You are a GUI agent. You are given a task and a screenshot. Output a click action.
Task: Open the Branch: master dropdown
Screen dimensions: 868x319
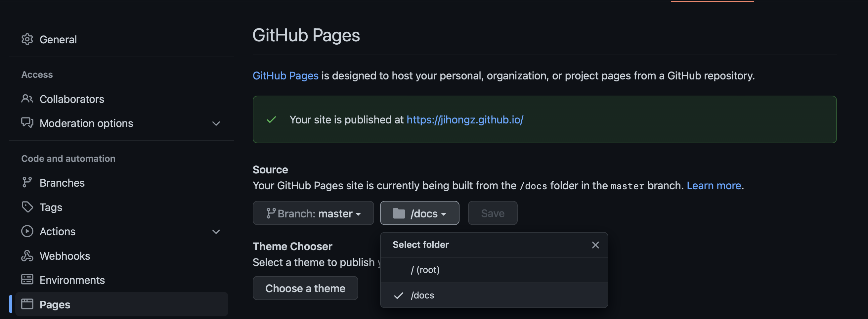click(313, 213)
